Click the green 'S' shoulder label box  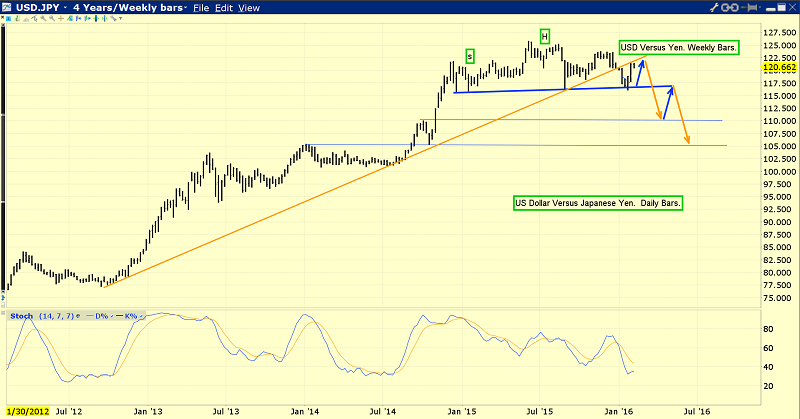pyautogui.click(x=470, y=57)
